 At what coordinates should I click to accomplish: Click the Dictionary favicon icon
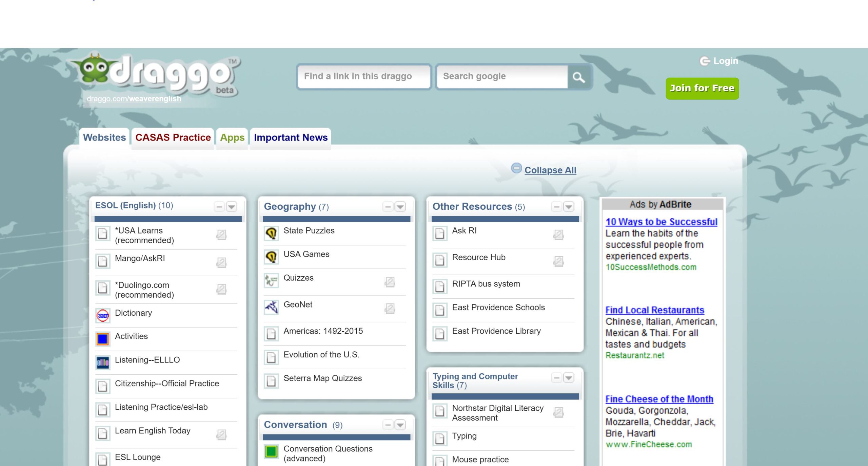click(103, 315)
